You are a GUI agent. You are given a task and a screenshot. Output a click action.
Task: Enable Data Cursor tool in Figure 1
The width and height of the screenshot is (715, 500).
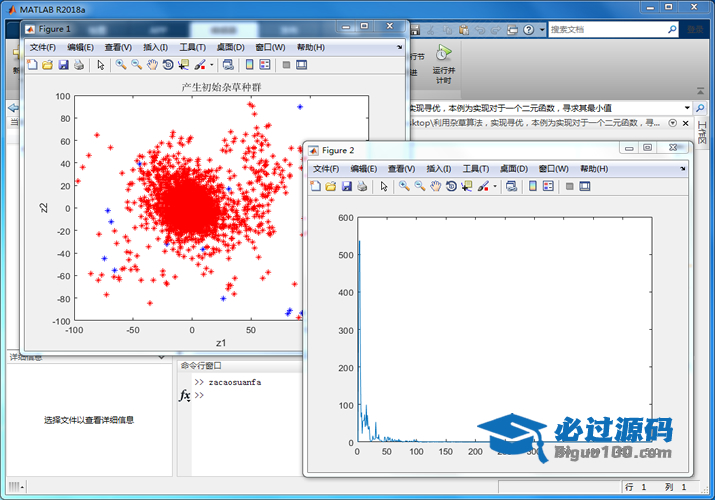(x=183, y=65)
